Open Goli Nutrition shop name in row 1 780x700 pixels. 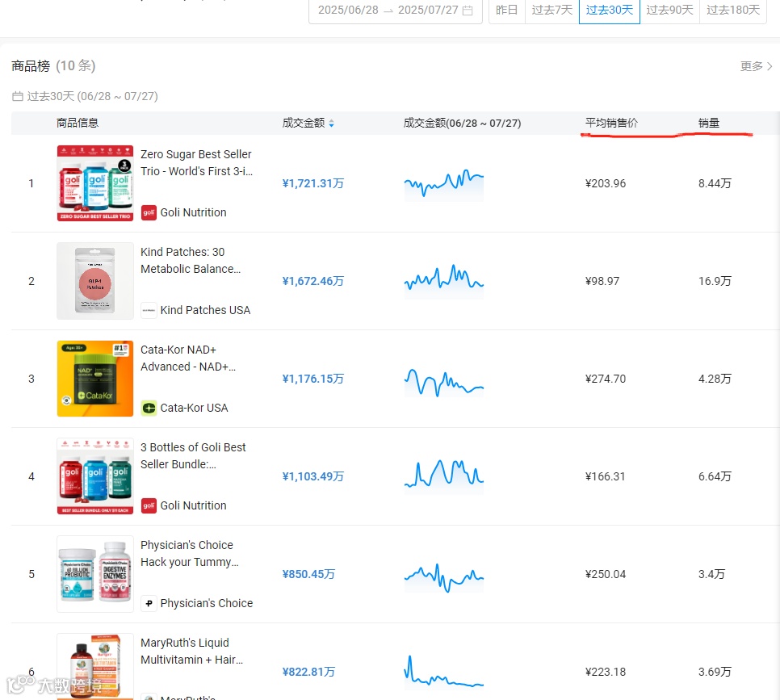point(193,212)
